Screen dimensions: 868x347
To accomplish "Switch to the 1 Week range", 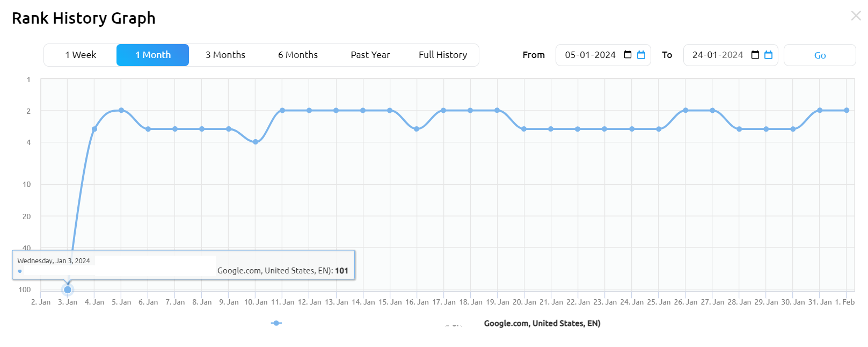I will tap(81, 55).
